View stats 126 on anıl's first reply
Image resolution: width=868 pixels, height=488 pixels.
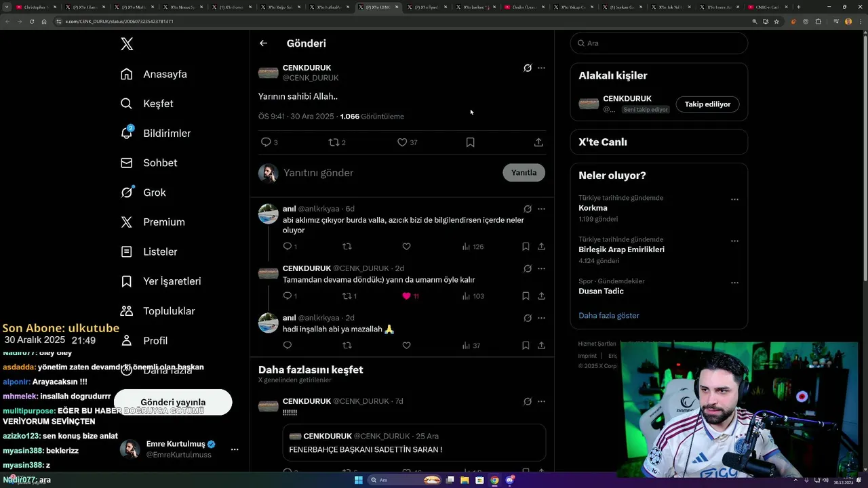click(473, 247)
